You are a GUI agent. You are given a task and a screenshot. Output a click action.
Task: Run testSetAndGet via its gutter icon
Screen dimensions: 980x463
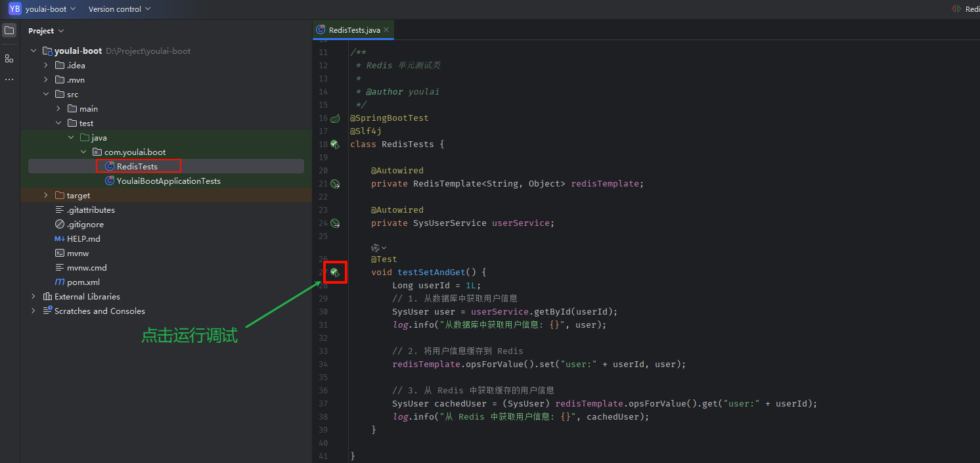(335, 272)
